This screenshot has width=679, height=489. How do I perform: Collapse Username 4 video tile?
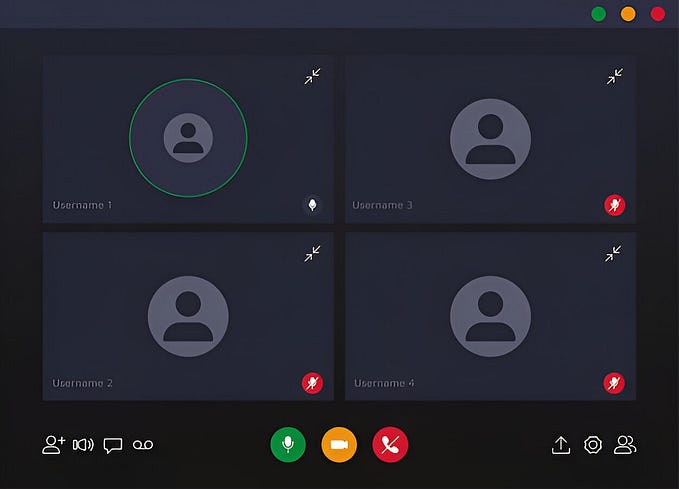click(613, 254)
